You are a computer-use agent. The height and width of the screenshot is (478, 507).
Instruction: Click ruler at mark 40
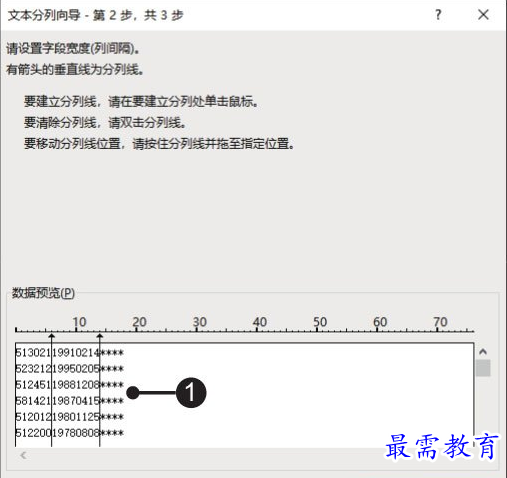(x=259, y=322)
